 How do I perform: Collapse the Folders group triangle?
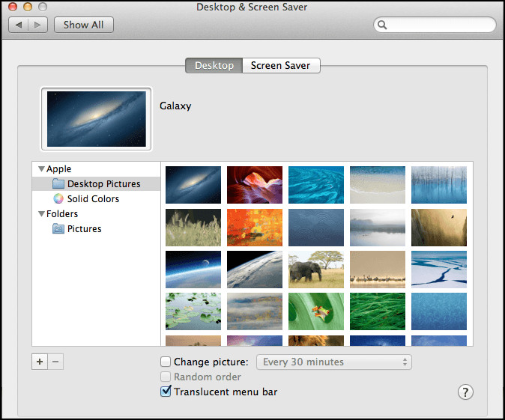pos(41,213)
